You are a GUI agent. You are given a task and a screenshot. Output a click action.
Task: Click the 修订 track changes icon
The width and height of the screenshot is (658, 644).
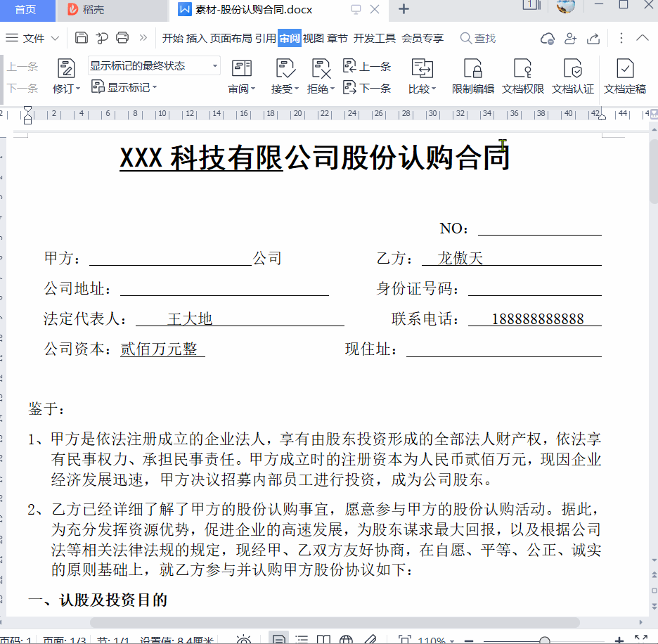(x=66, y=68)
